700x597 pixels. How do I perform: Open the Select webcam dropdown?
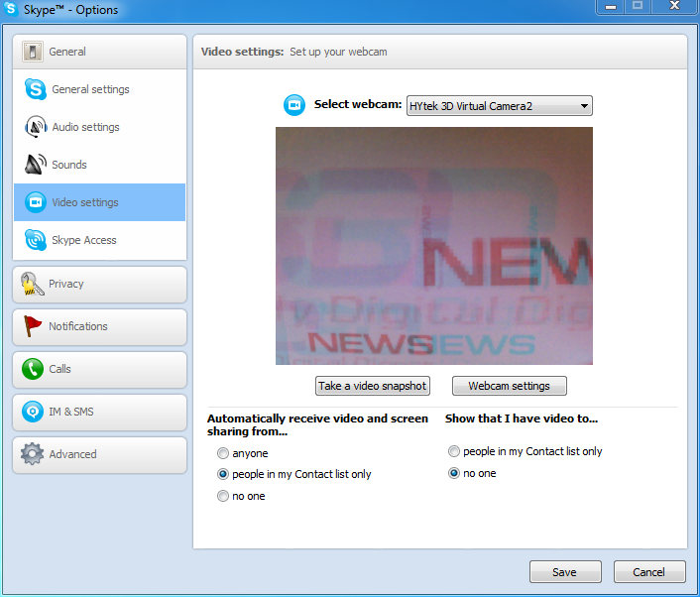tap(499, 106)
